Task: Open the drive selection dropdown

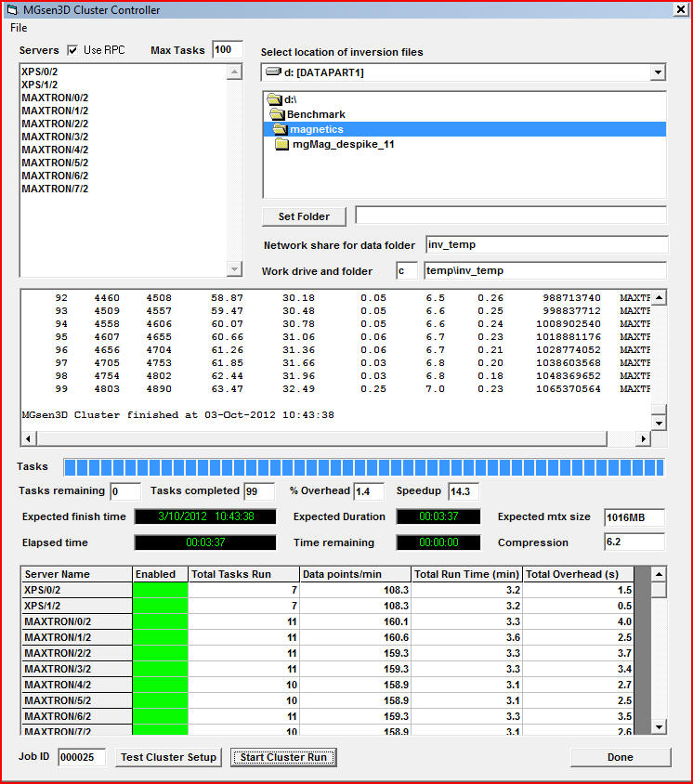Action: coord(658,72)
